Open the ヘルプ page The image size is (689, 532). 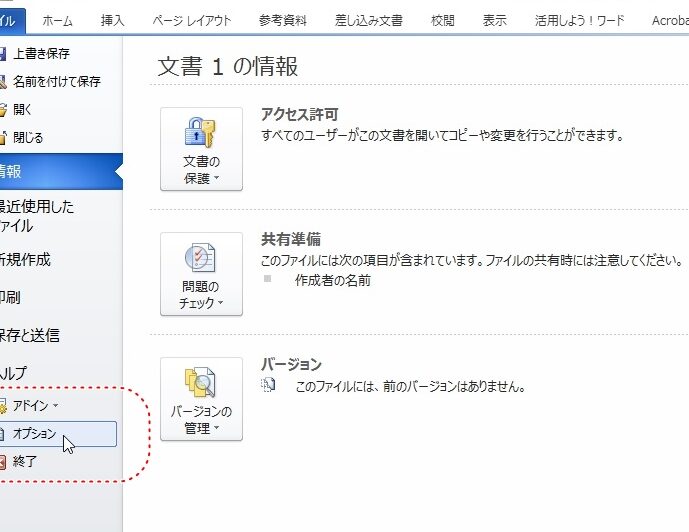[13, 373]
